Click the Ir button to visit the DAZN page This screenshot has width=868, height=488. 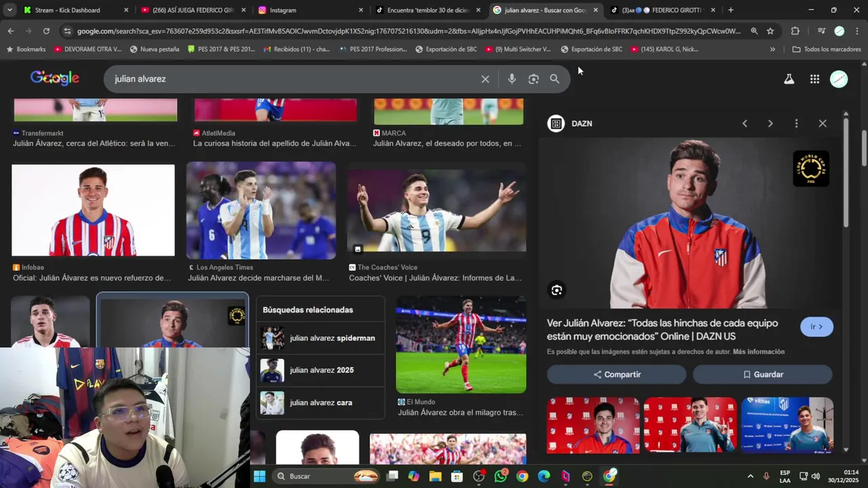point(816,327)
